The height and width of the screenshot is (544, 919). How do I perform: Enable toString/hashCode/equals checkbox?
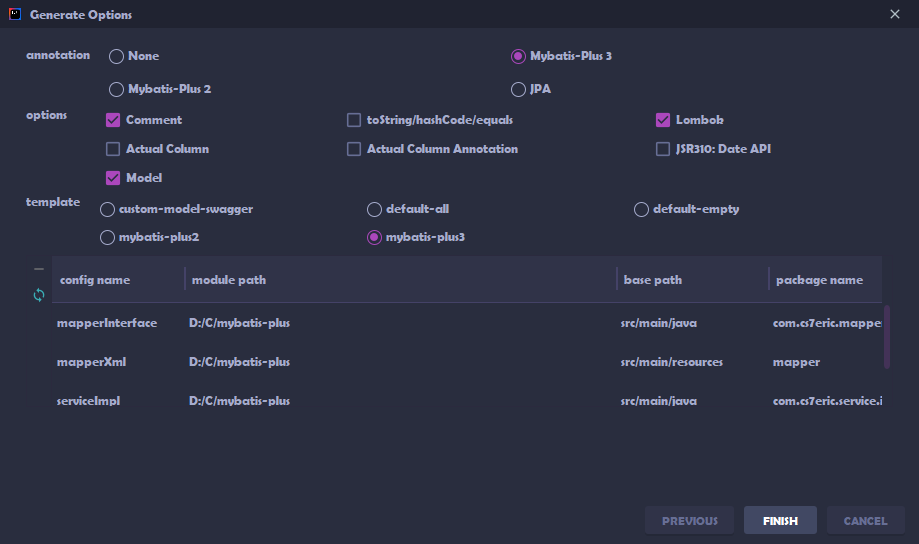point(354,120)
